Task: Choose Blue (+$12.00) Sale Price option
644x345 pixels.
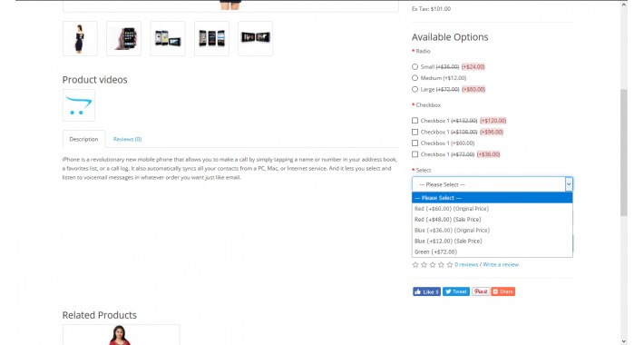Action: (492, 241)
